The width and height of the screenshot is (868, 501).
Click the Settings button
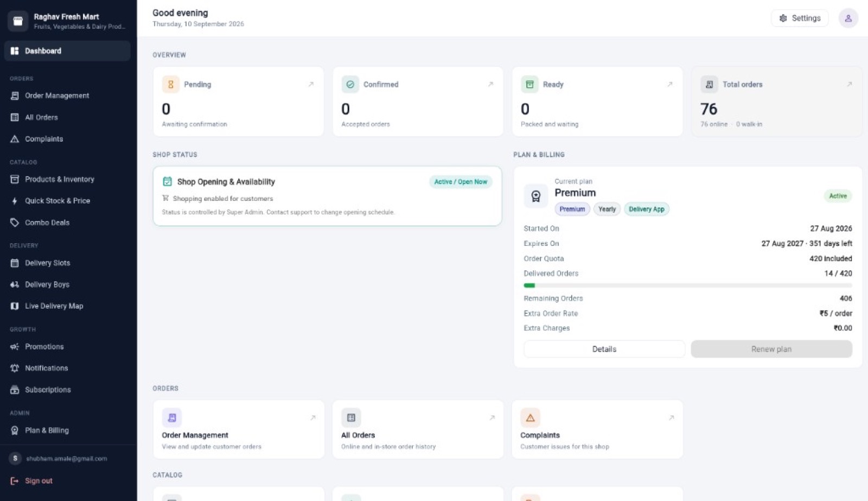800,18
